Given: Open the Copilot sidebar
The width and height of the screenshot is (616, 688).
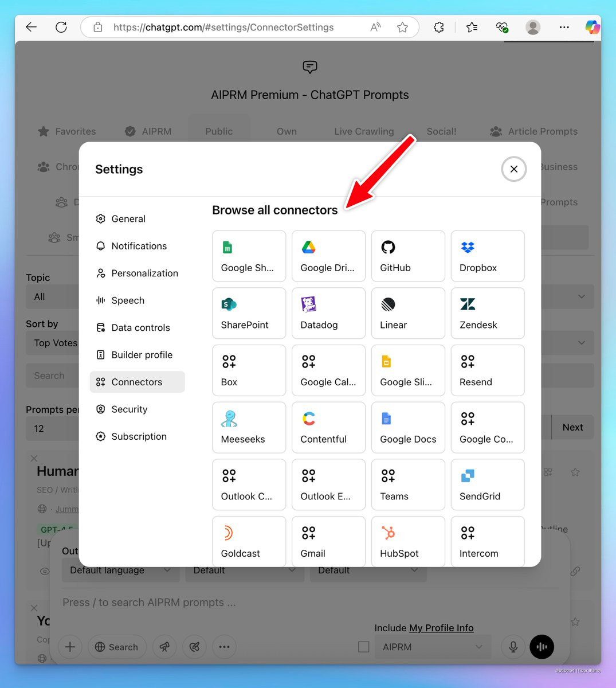Looking at the screenshot, I should click(x=593, y=27).
